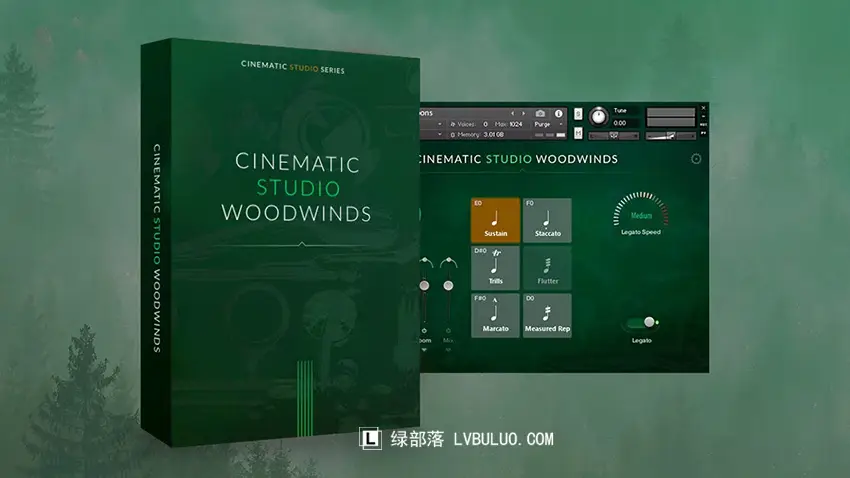Toggle the Room mic power button
Image resolution: width=850 pixels, height=478 pixels.
[424, 330]
